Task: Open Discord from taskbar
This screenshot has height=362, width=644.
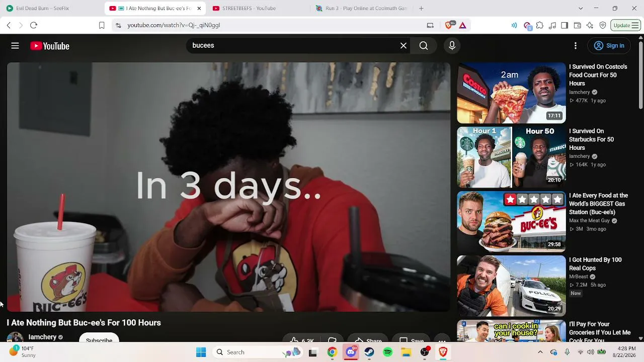Action: coord(351,352)
